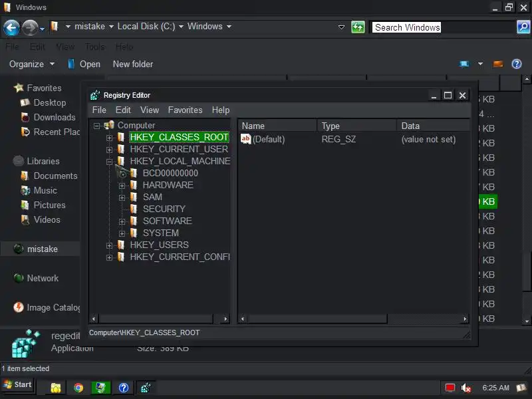Click the search magnifier icon in explorer
Viewport: 532px width, 399px height.
[523, 27]
